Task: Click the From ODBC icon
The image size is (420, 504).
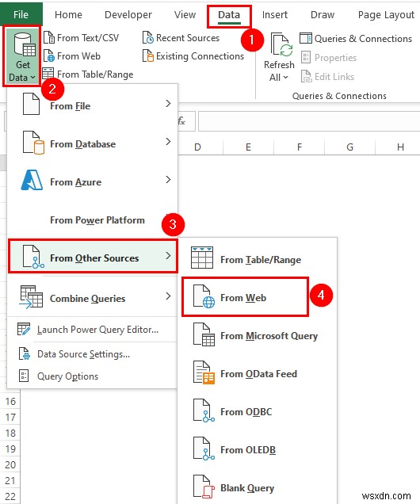Action: [204, 410]
